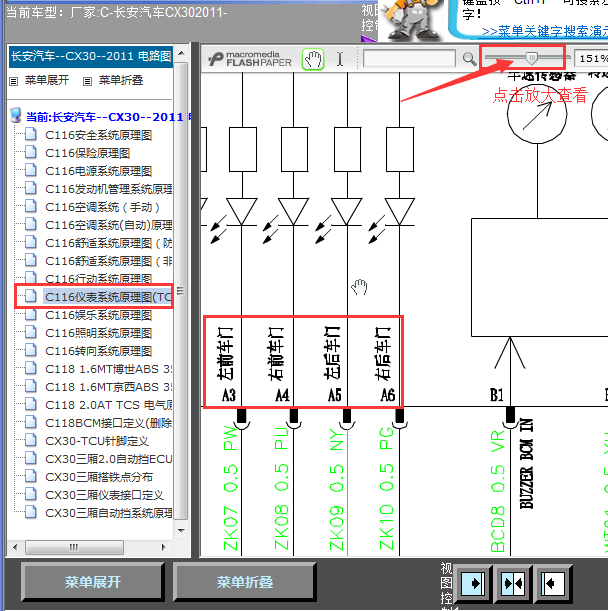The image size is (608, 611).
Task: Click the BUZZER BCM IN label
Action: [x=527, y=464]
